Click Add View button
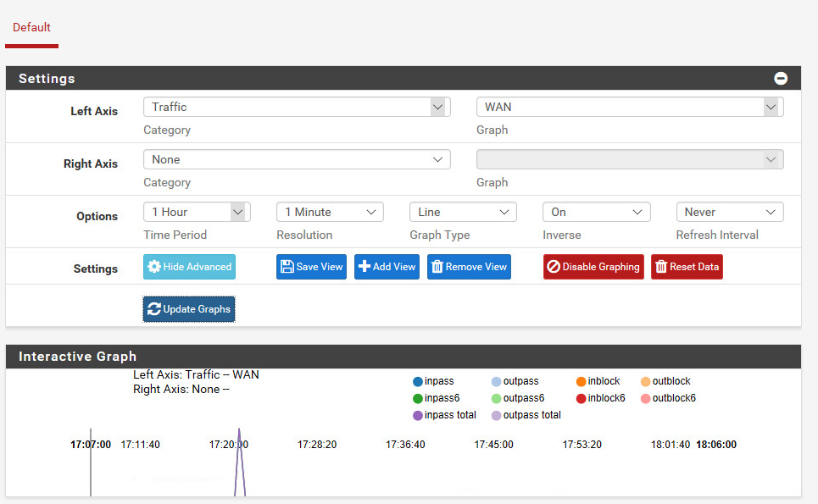Viewport: 818px width, 504px height. [x=387, y=267]
